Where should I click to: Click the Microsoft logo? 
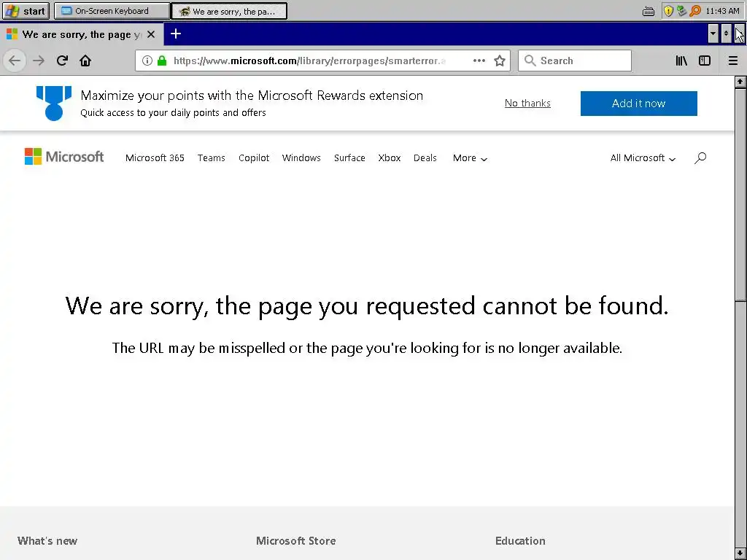[x=64, y=157]
